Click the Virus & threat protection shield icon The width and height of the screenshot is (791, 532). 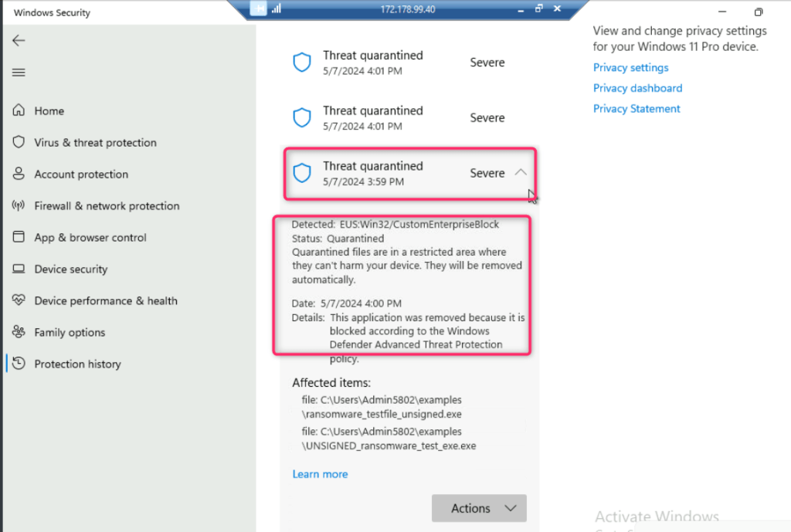click(x=19, y=143)
